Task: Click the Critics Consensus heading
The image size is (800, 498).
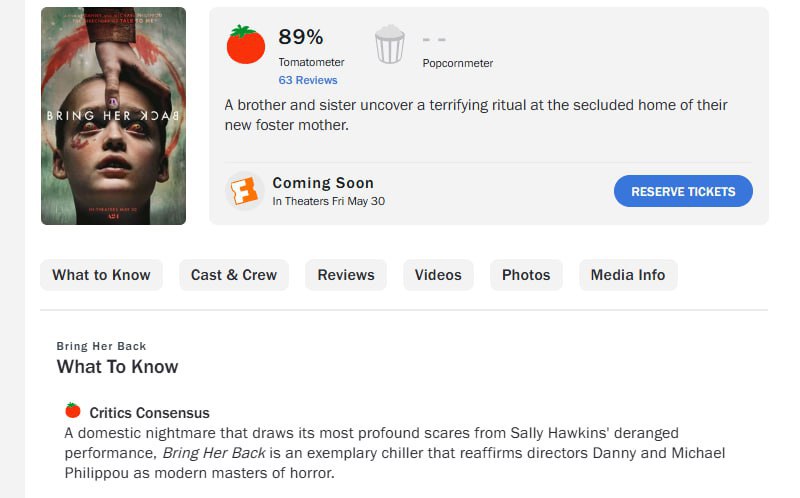Action: coord(150,413)
